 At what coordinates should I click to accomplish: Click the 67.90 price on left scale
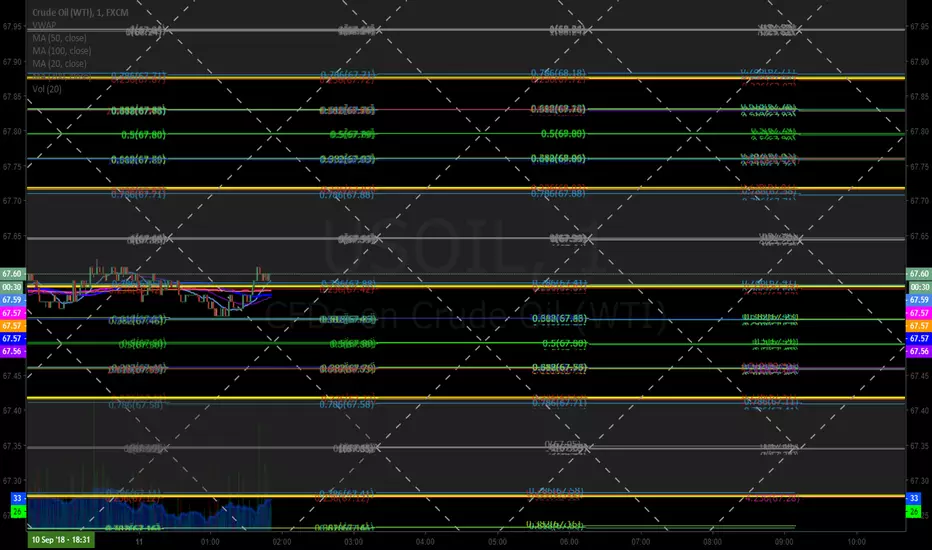point(12,62)
